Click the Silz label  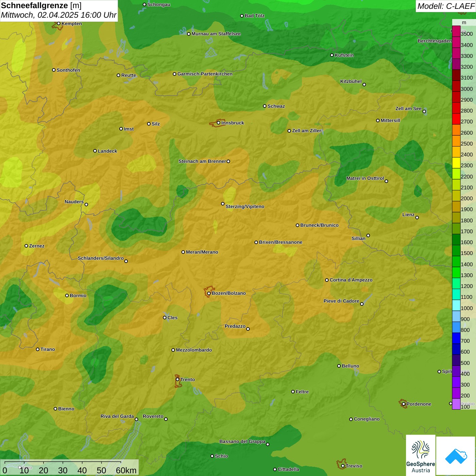tap(156, 124)
